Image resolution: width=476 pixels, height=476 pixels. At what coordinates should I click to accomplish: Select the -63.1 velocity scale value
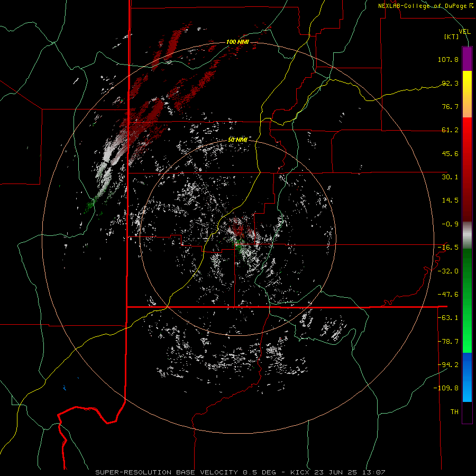point(448,318)
